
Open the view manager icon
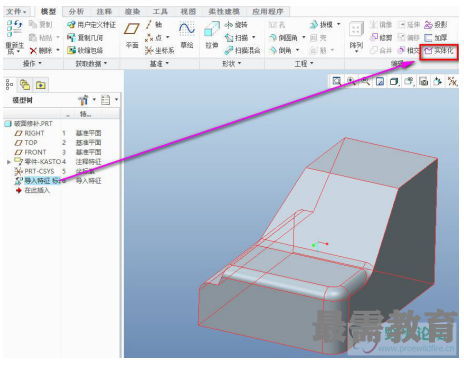point(423,81)
